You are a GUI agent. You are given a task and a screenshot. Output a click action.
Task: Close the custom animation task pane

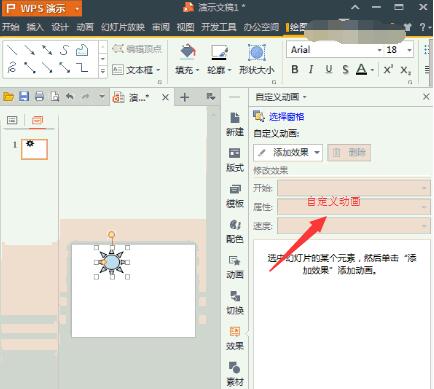pyautogui.click(x=426, y=97)
